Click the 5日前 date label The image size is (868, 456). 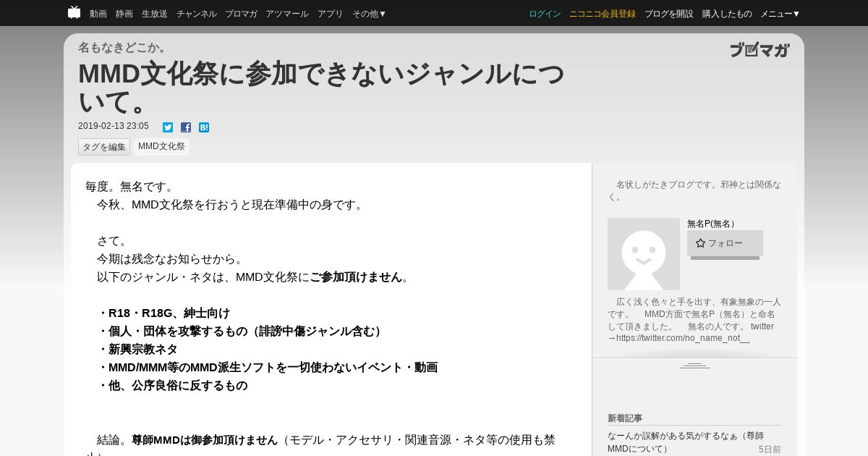click(x=770, y=449)
